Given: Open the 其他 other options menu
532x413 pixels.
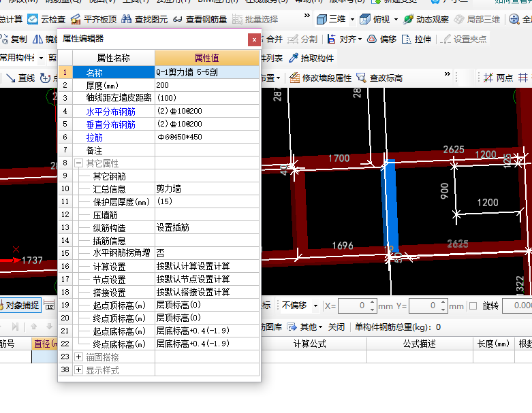Looking at the screenshot, I should click(x=304, y=327).
